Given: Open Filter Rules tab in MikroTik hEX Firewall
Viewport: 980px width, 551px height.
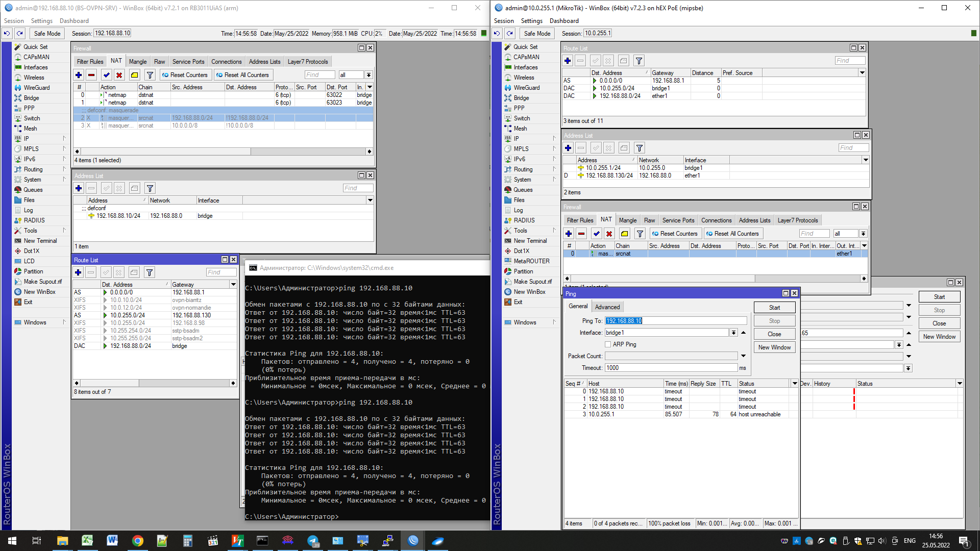Looking at the screenshot, I should [x=580, y=220].
